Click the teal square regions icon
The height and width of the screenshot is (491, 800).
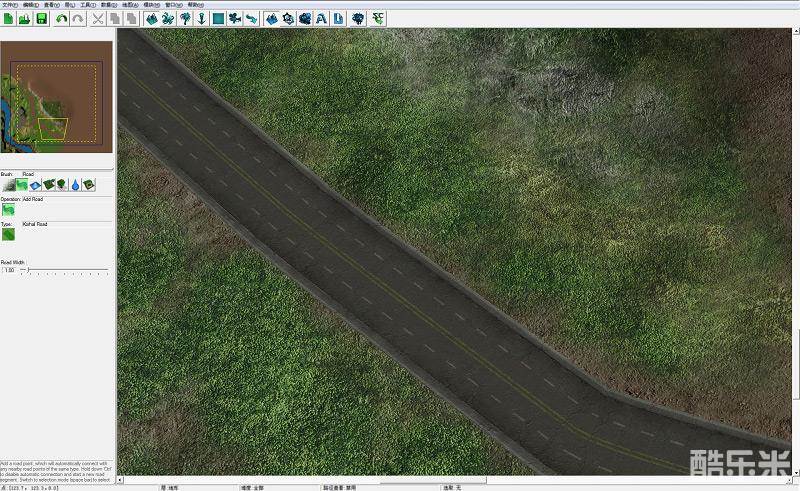218,18
